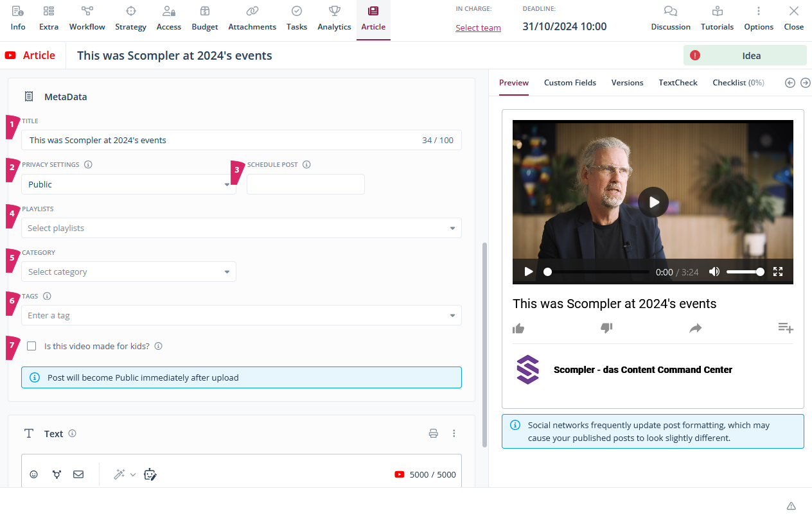The width and height of the screenshot is (812, 518).
Task: Open the Privacy Settings dropdown
Action: pyautogui.click(x=128, y=184)
